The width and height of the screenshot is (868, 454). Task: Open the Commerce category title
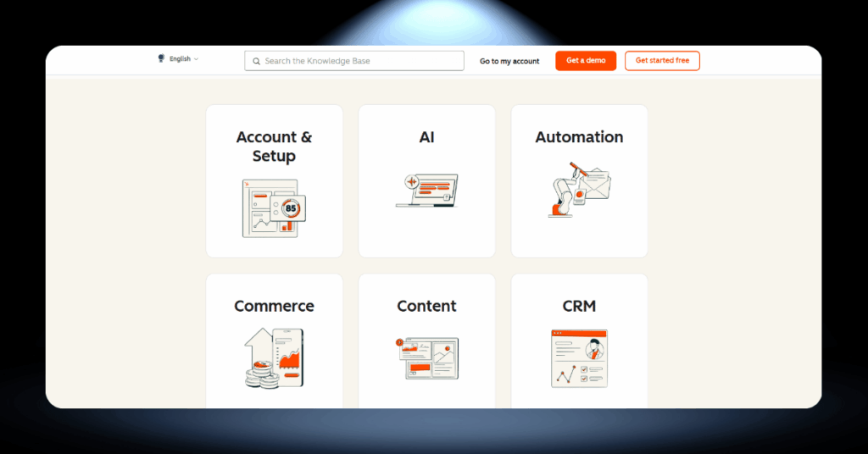(274, 306)
